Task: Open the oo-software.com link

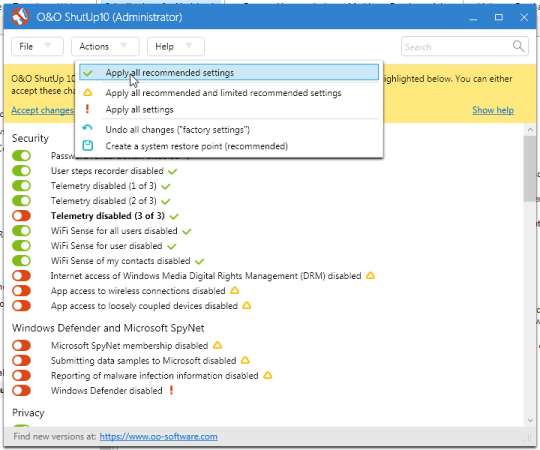Action: [158, 437]
